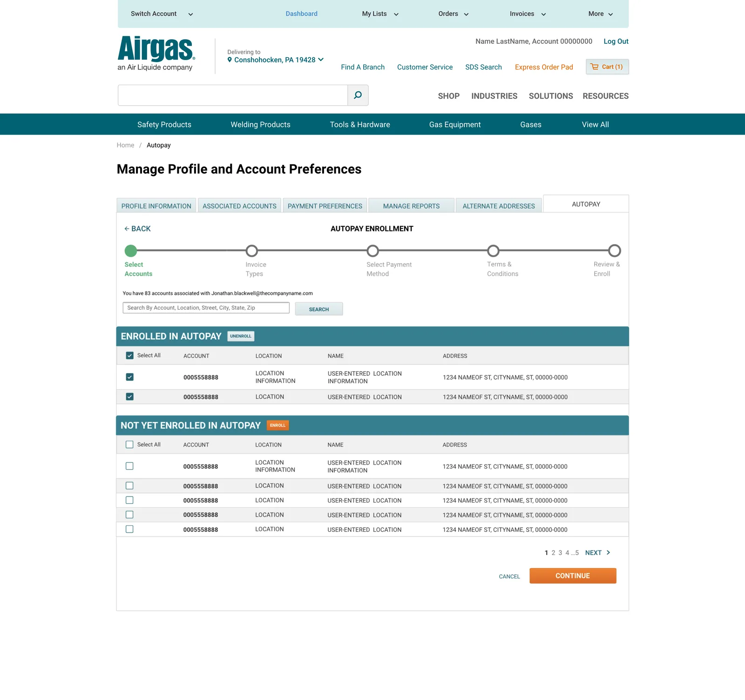Check fourth not-yet-enrolled account row
Screen dimensions: 745x700
coord(129,515)
